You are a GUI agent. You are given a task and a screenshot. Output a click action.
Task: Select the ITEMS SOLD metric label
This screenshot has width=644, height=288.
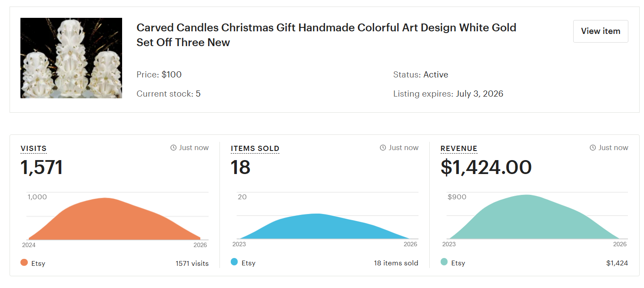(x=255, y=148)
